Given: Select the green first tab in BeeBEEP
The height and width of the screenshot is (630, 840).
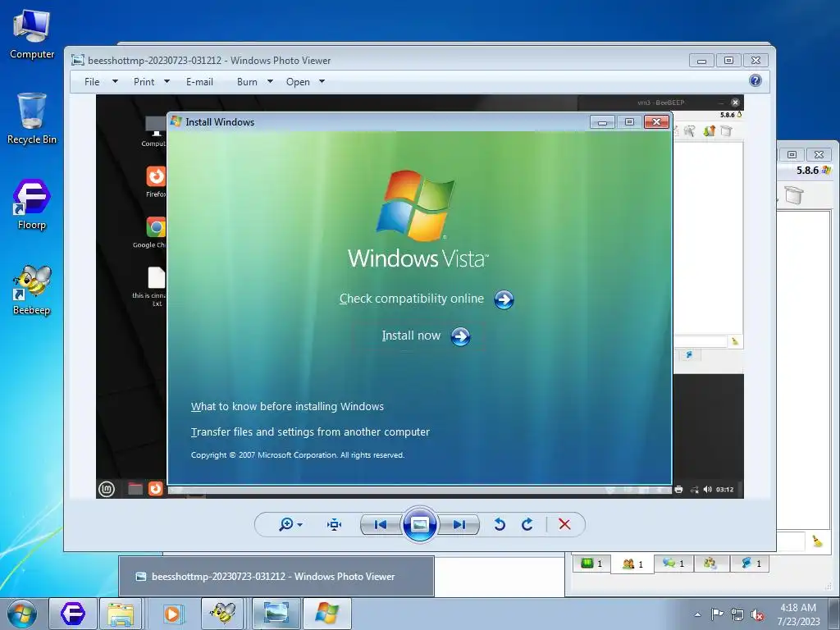Looking at the screenshot, I should pos(591,563).
